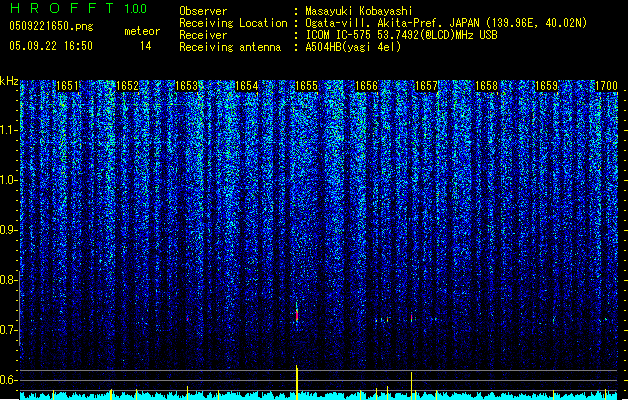Click the meteor count value 14
This screenshot has width=629, height=400.
(146, 46)
